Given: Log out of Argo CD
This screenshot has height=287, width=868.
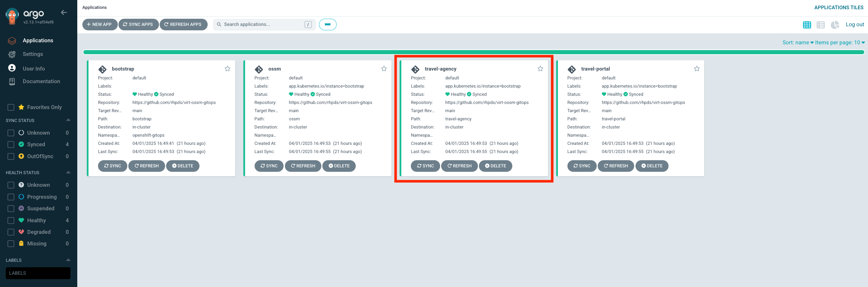Looking at the screenshot, I should coord(855,25).
